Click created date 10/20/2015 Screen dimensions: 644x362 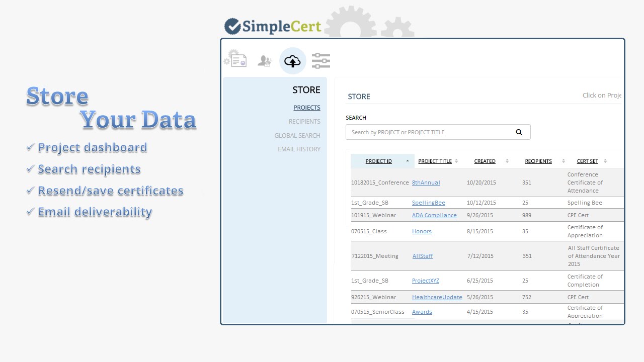[481, 183]
